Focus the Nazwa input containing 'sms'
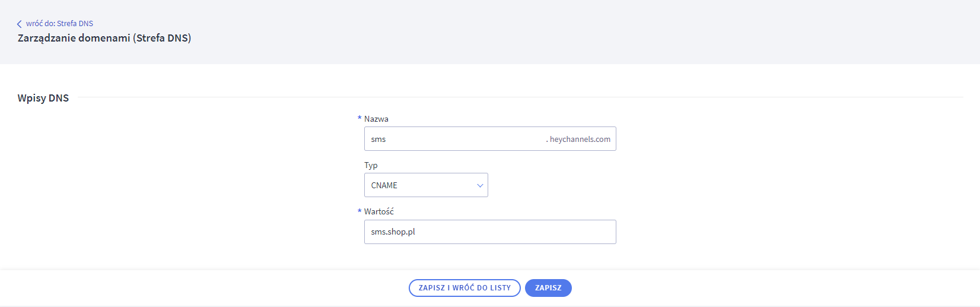980x307 pixels. (x=451, y=139)
